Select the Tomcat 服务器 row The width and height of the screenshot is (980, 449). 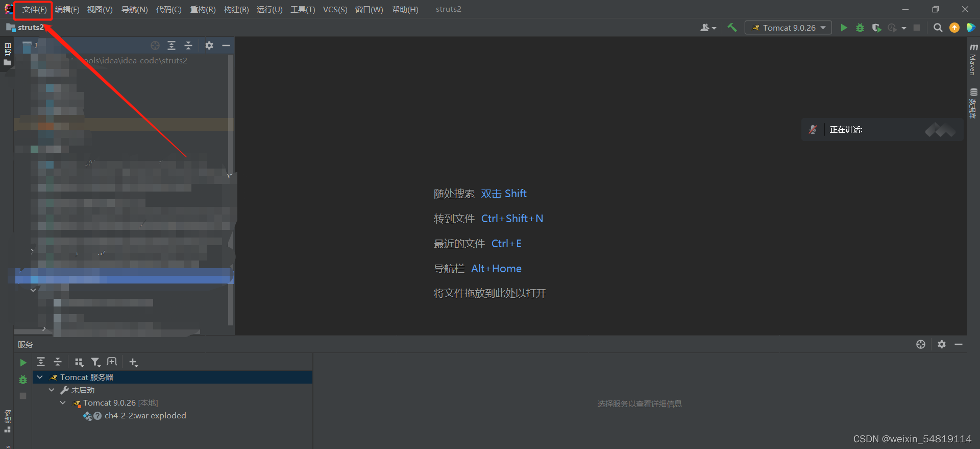point(173,377)
